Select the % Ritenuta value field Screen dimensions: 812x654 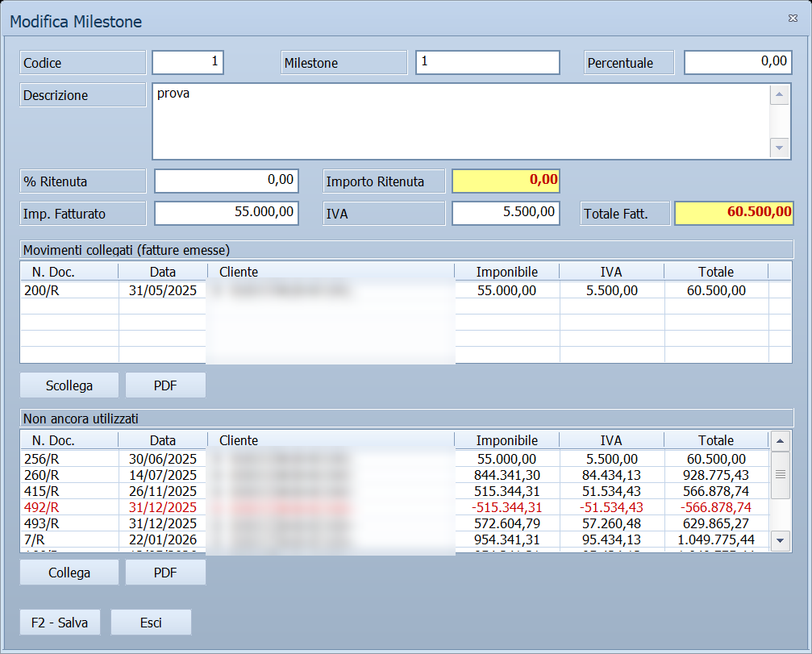pyautogui.click(x=227, y=181)
